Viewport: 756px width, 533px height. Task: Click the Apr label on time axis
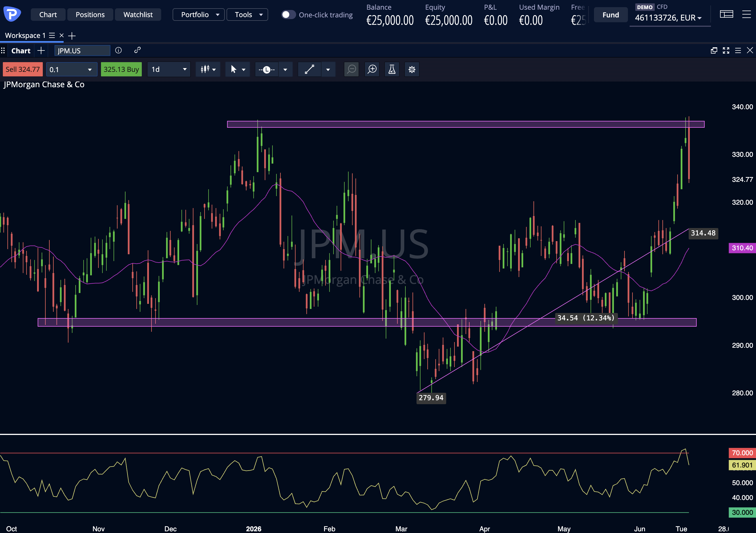click(485, 529)
